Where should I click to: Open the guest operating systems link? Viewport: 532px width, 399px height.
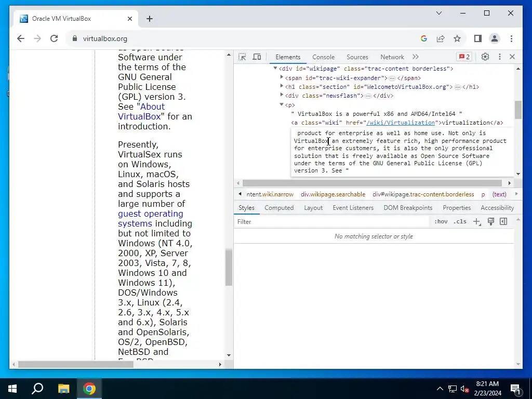(151, 219)
